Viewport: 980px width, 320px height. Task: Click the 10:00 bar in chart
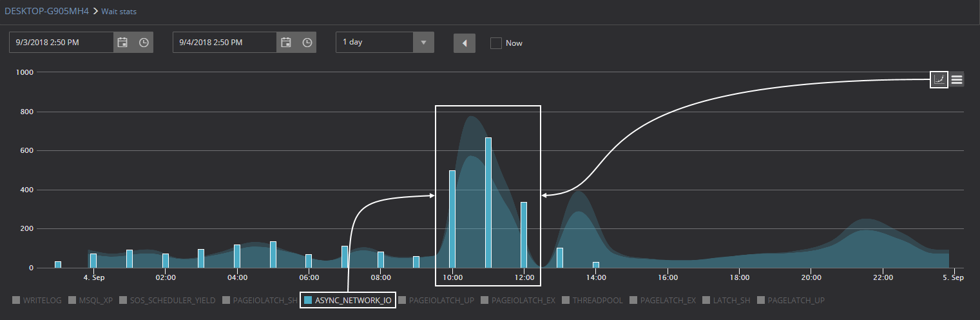452,219
